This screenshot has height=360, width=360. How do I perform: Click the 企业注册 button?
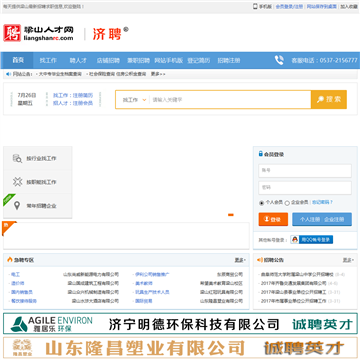(x=334, y=220)
